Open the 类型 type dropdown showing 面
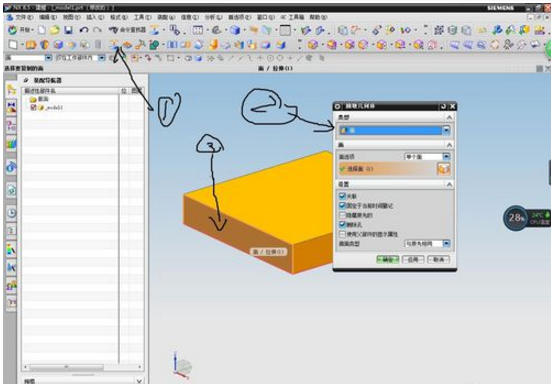 (394, 130)
